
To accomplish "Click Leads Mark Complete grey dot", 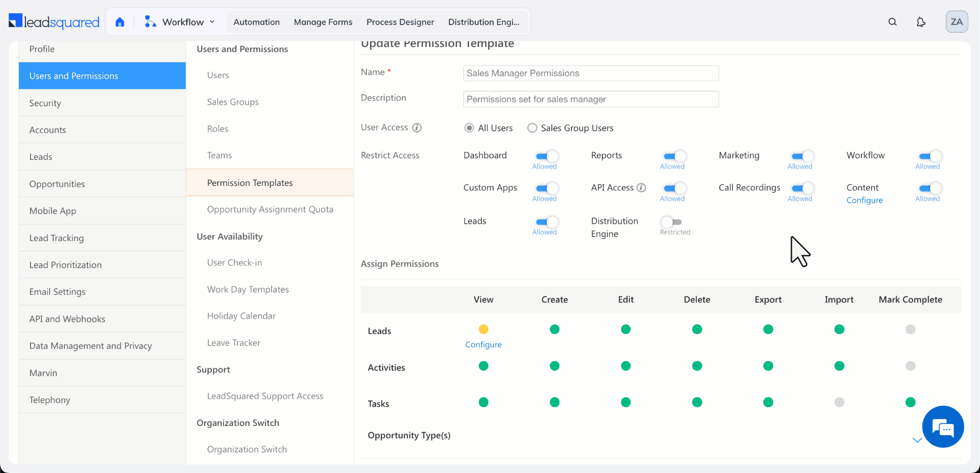I will [910, 329].
